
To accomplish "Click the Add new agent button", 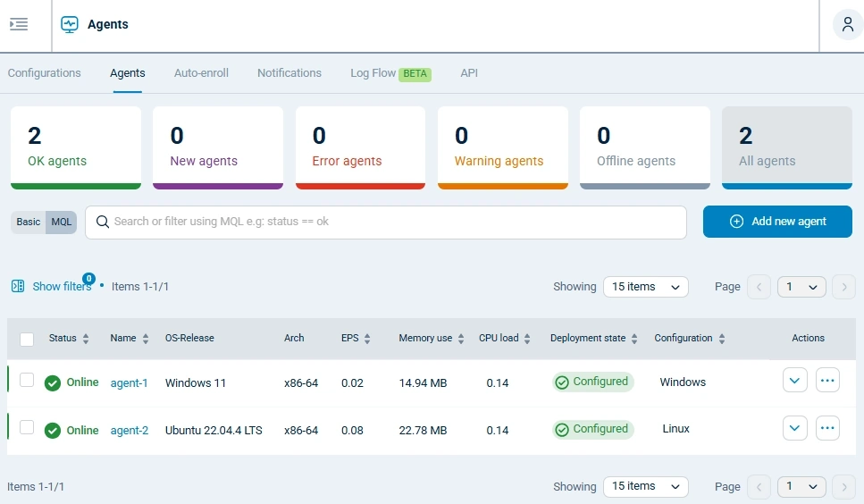I will click(x=777, y=222).
